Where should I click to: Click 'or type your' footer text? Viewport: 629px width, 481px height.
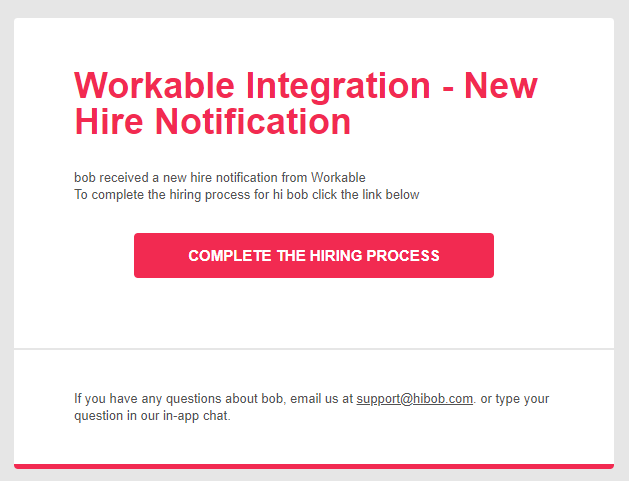(515, 399)
